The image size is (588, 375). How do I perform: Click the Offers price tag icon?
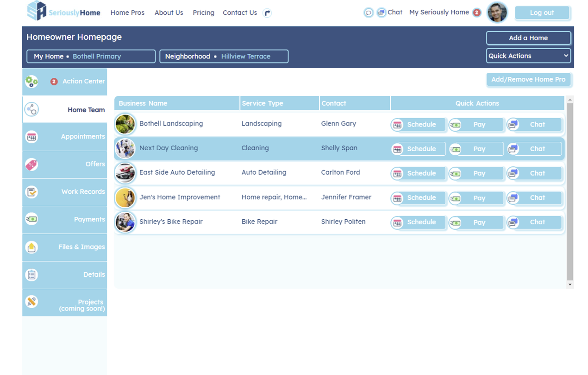pyautogui.click(x=31, y=165)
